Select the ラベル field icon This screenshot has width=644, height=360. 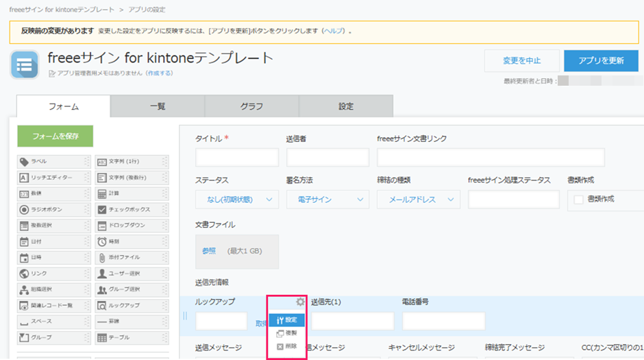[24, 162]
